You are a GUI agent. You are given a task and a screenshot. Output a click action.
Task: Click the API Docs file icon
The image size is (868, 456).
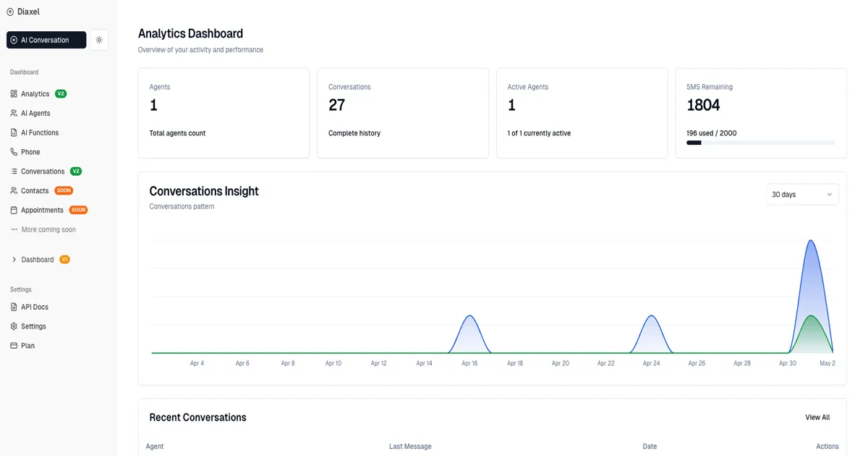click(x=14, y=307)
